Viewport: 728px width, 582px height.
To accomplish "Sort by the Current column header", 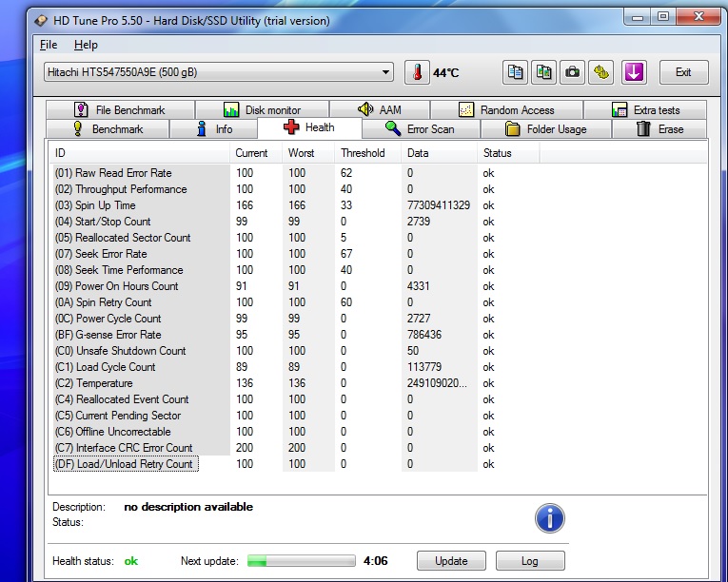I will [x=256, y=153].
